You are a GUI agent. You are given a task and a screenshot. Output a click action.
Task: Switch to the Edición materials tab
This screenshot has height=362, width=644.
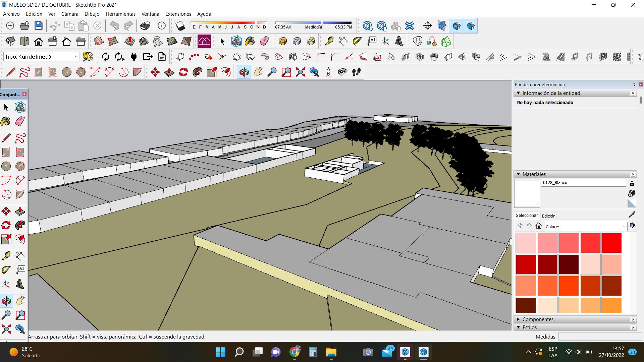548,216
